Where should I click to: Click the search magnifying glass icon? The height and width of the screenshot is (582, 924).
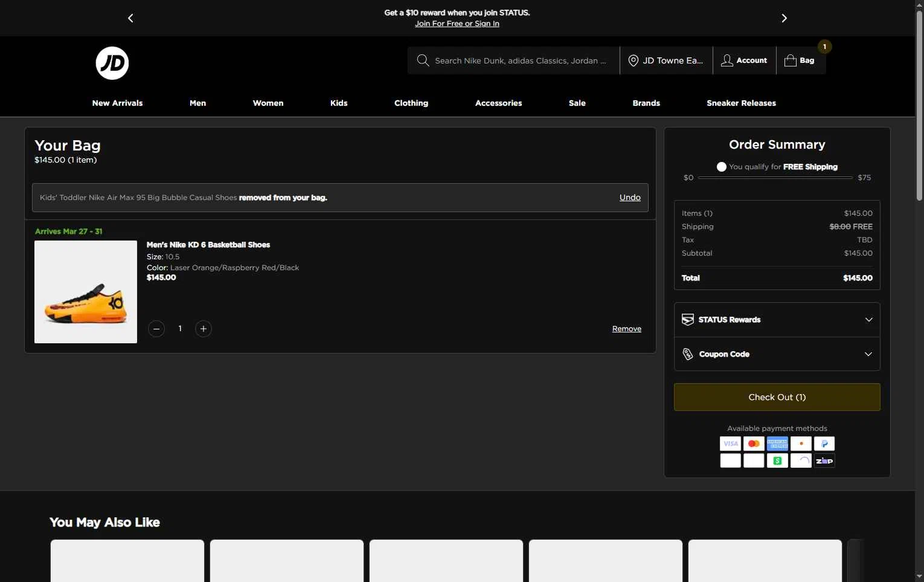[x=423, y=60]
